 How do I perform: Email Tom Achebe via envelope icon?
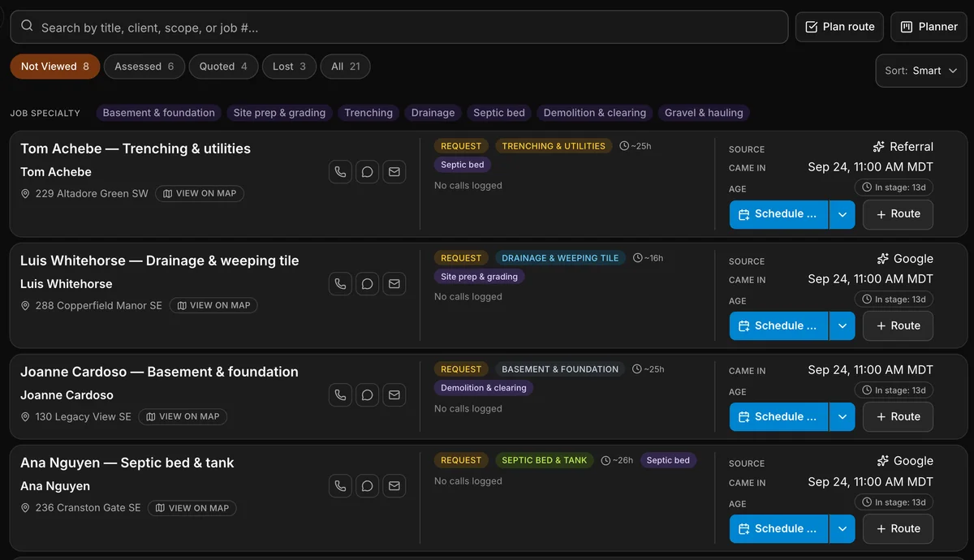point(394,172)
